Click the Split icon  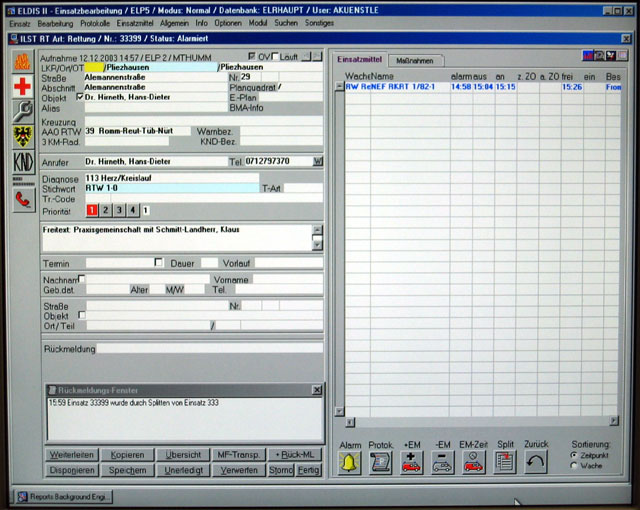click(x=505, y=463)
